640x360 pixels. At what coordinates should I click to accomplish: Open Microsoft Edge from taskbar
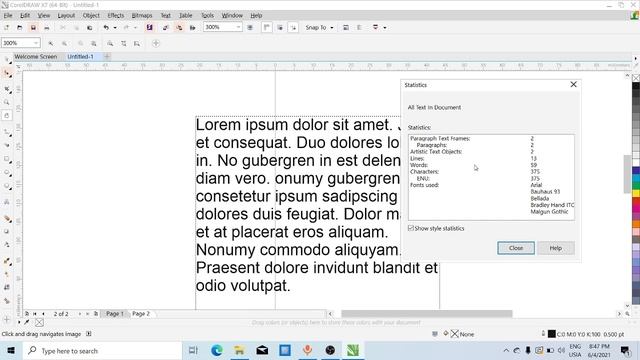coord(217,350)
